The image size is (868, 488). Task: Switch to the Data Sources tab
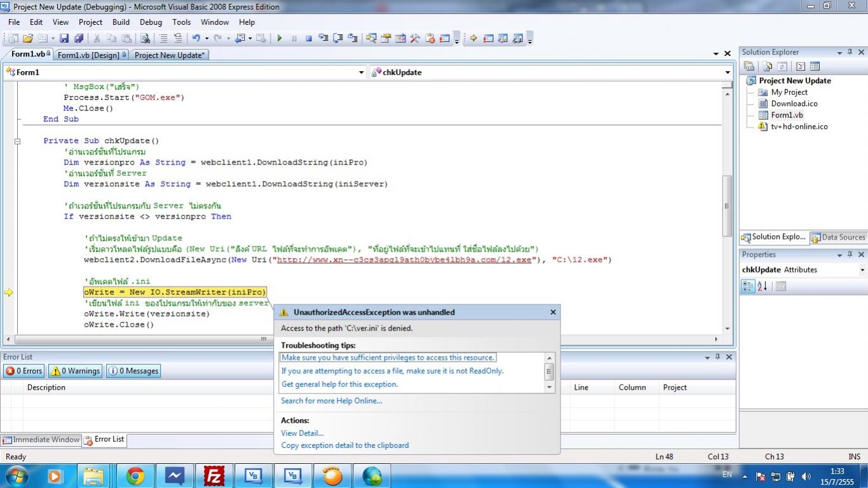[x=839, y=238]
